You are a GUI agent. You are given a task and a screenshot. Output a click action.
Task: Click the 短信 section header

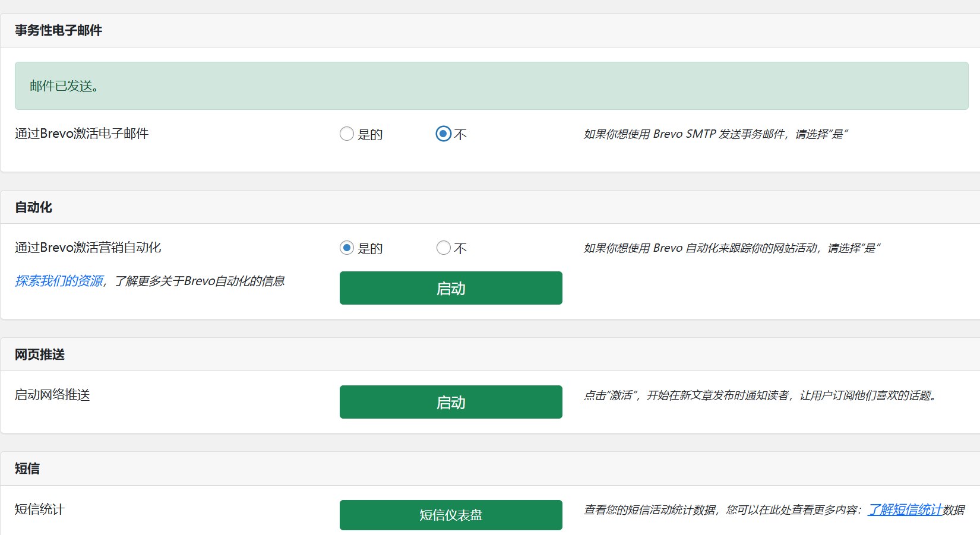tap(27, 468)
